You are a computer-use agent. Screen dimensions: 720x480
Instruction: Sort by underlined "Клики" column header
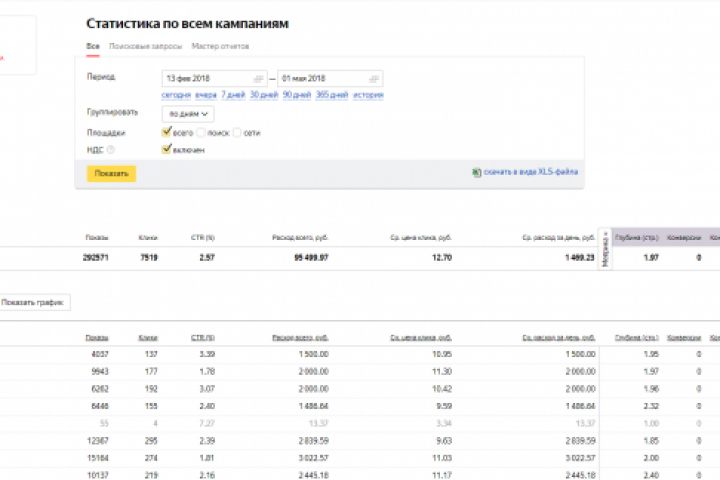click(148, 338)
